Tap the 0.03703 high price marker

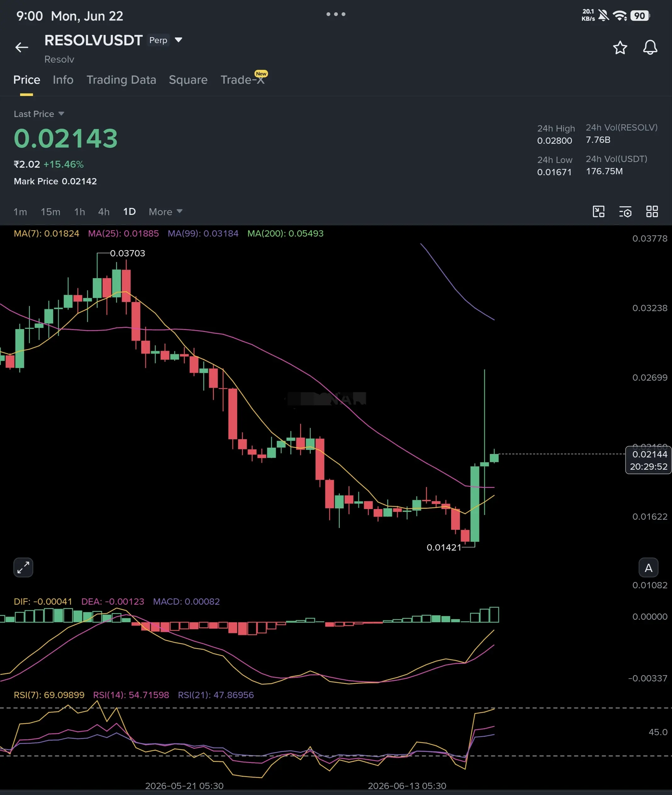pyautogui.click(x=127, y=253)
